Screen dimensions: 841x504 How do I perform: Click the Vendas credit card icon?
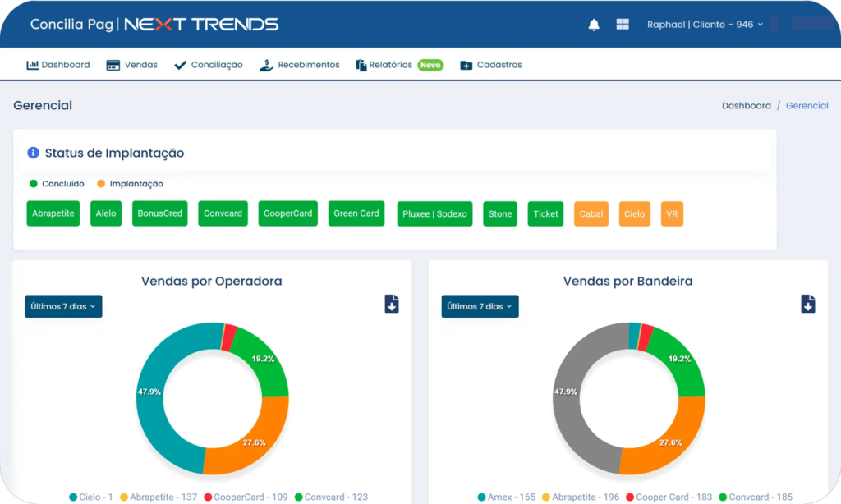click(113, 66)
